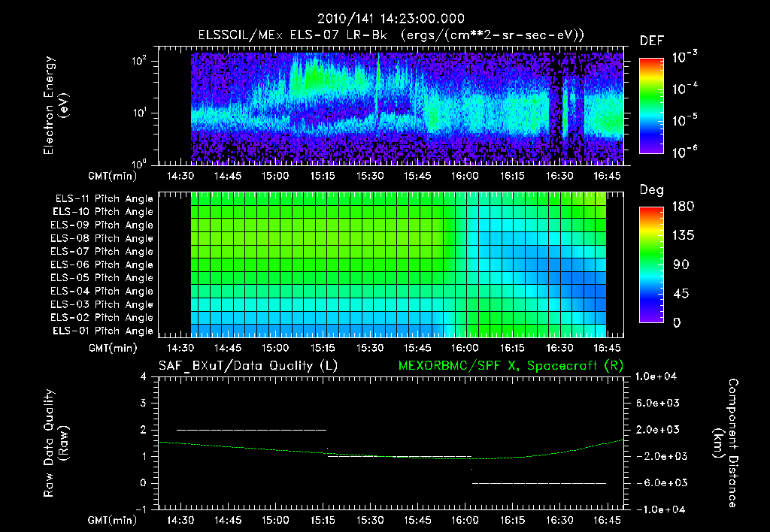770x532 pixels.
Task: Click GMT(min) label under the energy spectrogram
Action: [113, 176]
